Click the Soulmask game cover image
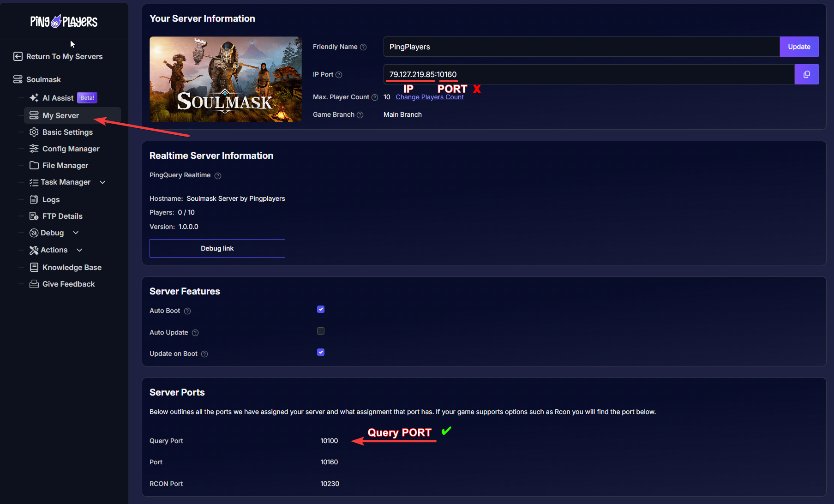 tap(225, 79)
